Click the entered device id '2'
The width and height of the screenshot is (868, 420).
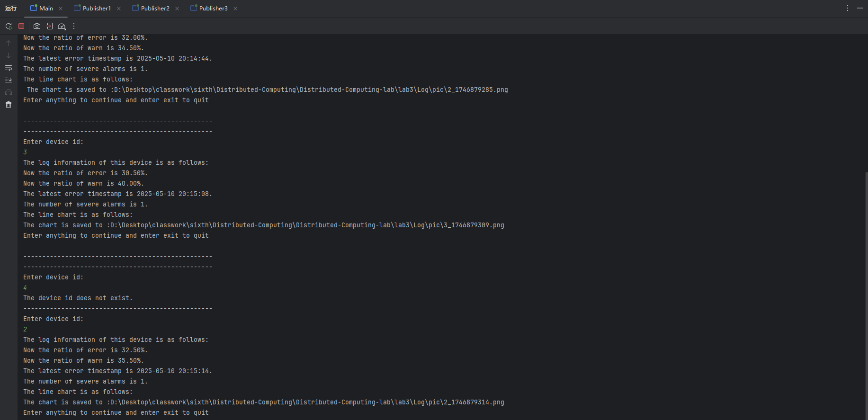pos(25,330)
